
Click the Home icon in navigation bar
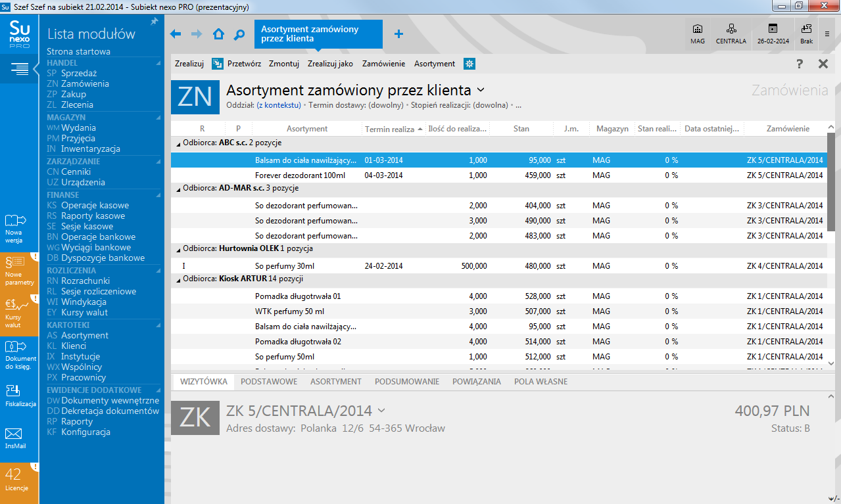pos(218,34)
